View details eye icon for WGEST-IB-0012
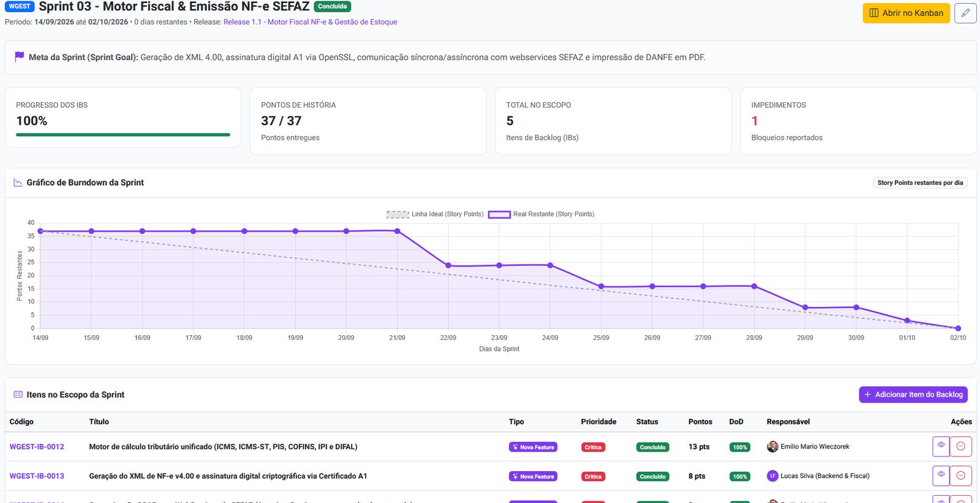This screenshot has height=503, width=980. 941,446
